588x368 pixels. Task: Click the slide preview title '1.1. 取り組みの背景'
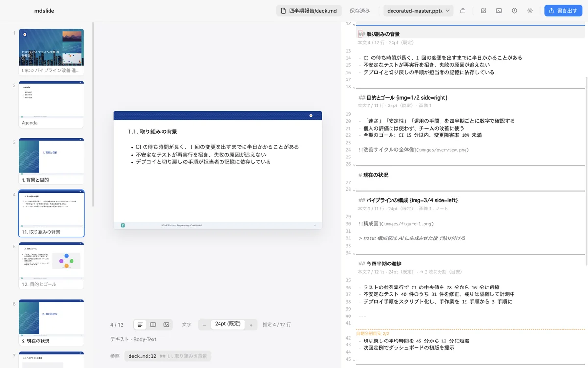click(x=153, y=132)
